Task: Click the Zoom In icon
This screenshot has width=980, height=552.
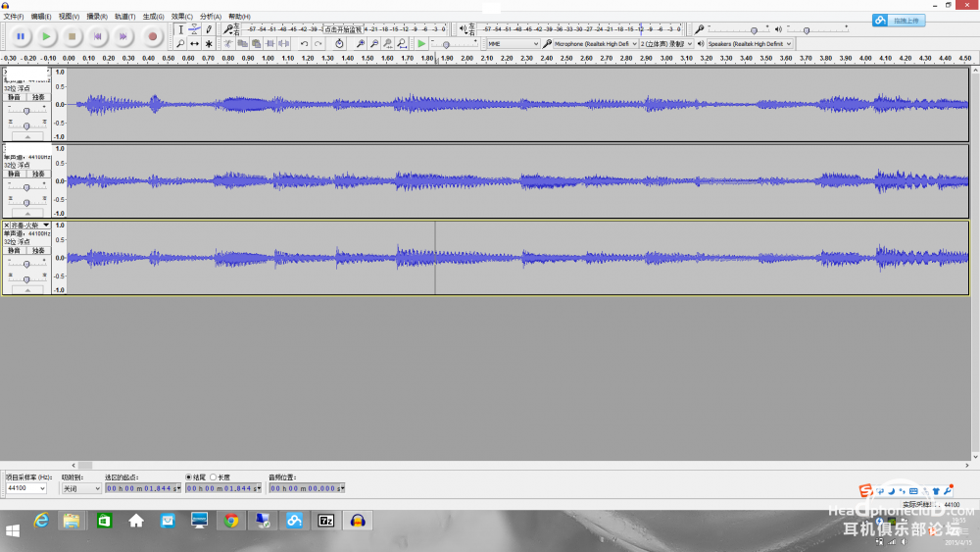Action: point(360,44)
